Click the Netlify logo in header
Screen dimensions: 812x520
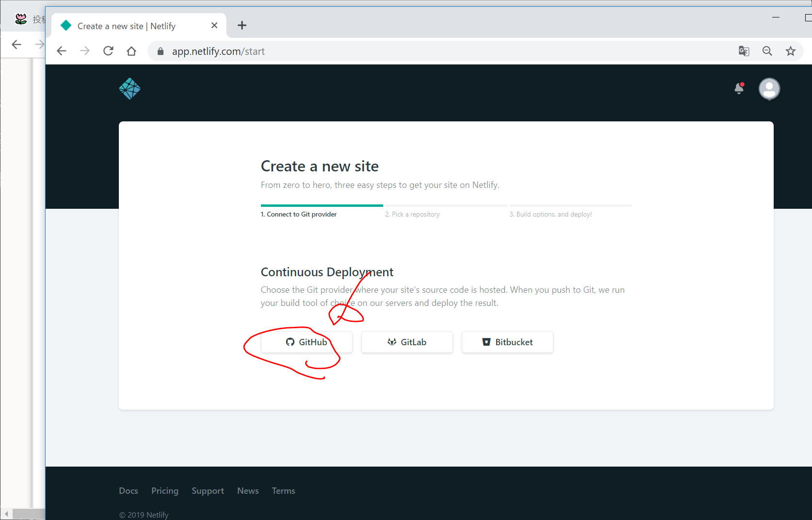point(130,89)
